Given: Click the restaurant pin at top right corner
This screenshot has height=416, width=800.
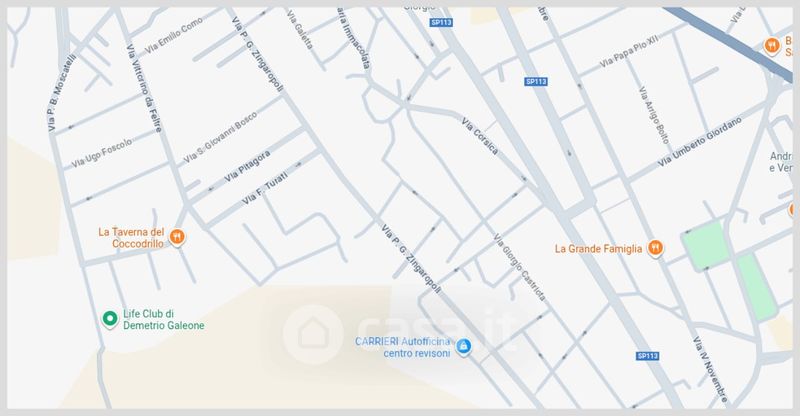Looking at the screenshot, I should click(x=772, y=46).
